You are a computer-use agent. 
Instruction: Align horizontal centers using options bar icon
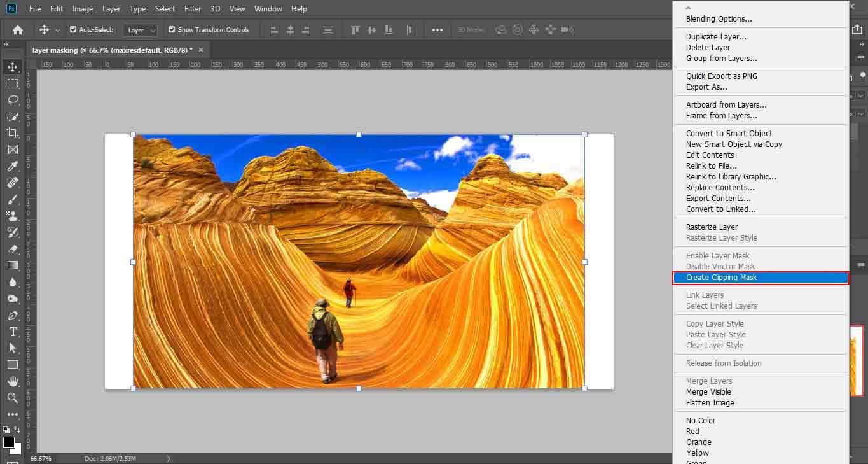(291, 30)
